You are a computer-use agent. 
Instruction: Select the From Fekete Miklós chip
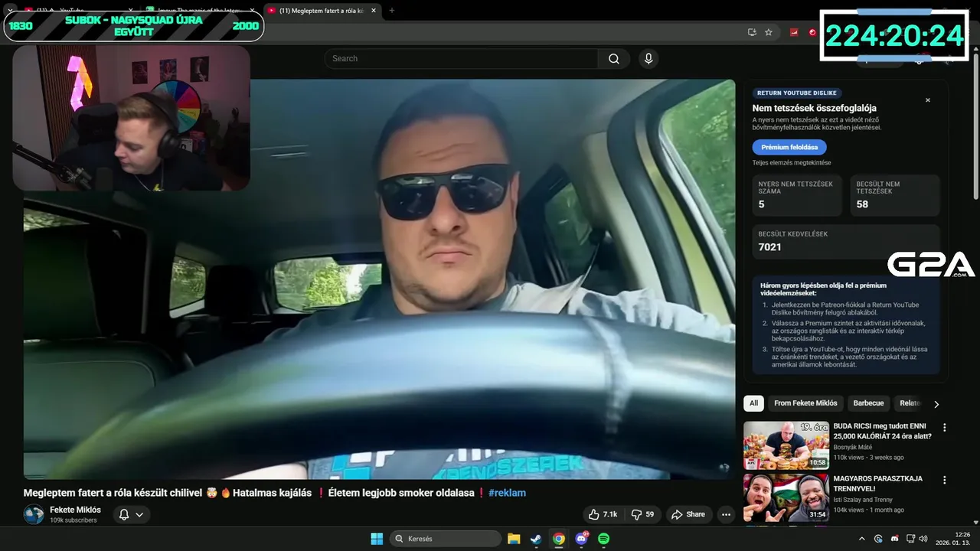coord(805,403)
